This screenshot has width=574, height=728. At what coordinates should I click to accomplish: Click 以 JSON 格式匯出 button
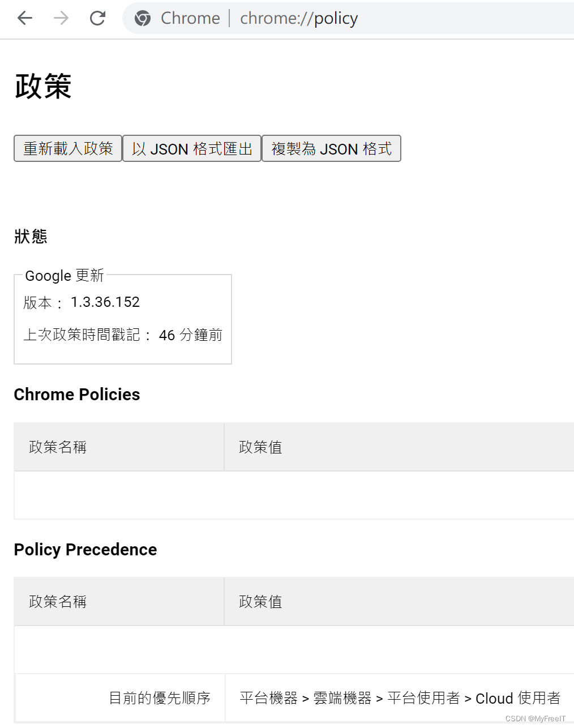(192, 148)
